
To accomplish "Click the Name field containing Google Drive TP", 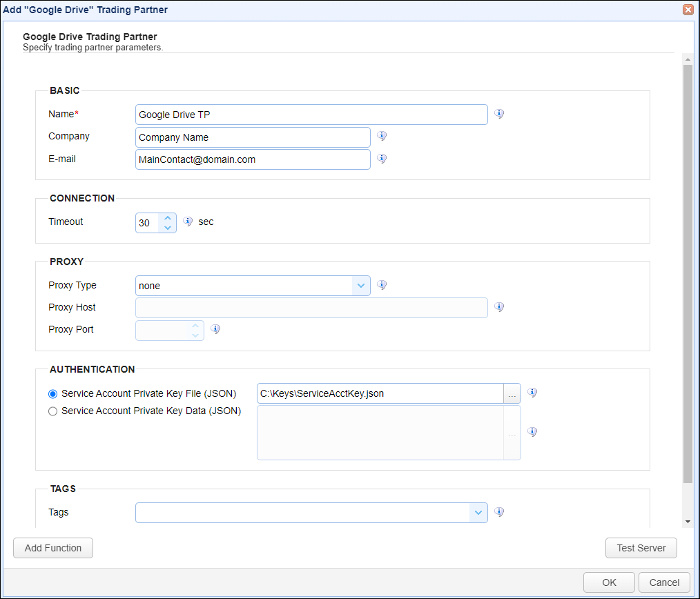I will click(311, 115).
